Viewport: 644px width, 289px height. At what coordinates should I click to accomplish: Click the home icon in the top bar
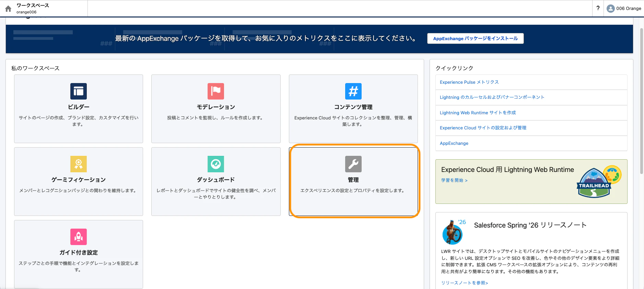[8, 9]
